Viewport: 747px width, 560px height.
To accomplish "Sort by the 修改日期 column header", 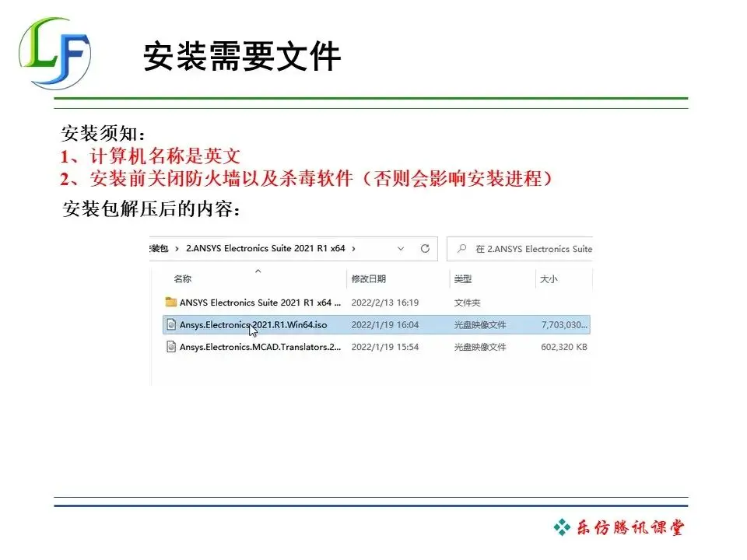I will click(368, 278).
